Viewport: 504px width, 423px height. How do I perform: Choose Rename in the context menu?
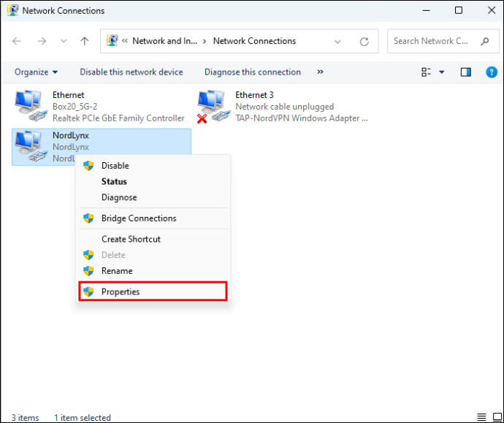click(153, 270)
